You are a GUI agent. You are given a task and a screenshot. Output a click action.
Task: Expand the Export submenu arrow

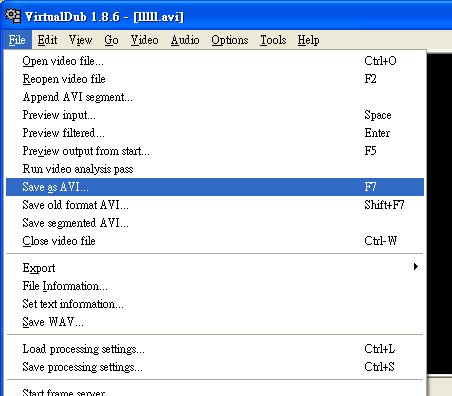click(416, 267)
